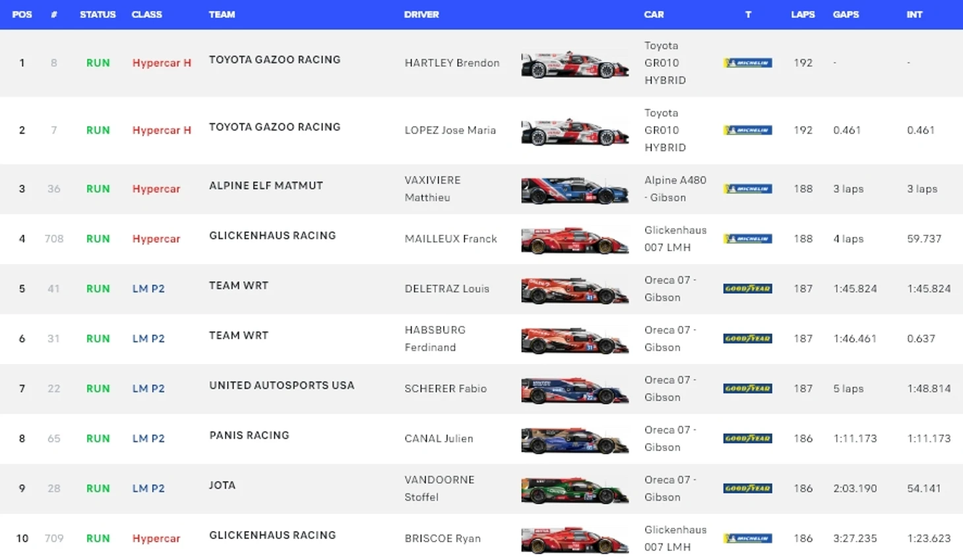Click the gap value 3:27.235
This screenshot has height=560, width=963.
855,538
